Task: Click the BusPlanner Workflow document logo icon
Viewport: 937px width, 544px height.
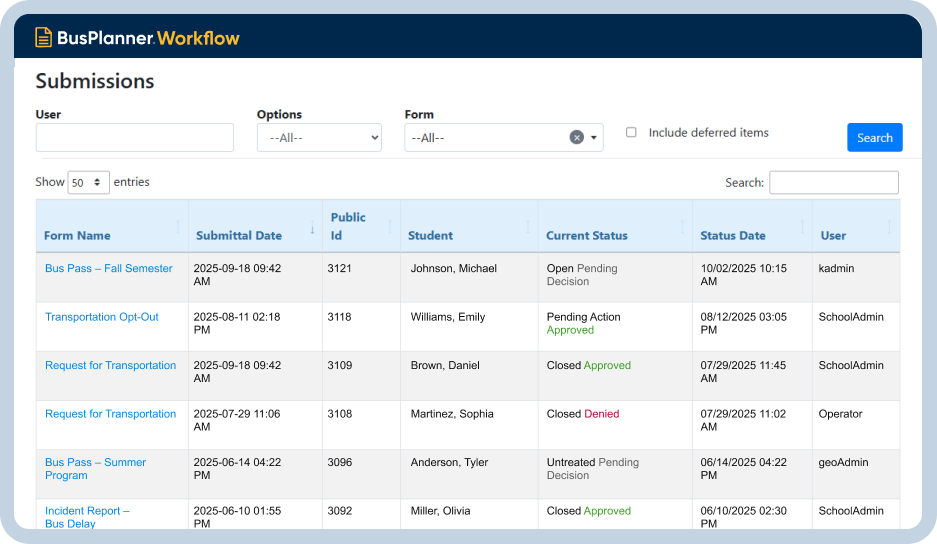Action: pyautogui.click(x=43, y=38)
